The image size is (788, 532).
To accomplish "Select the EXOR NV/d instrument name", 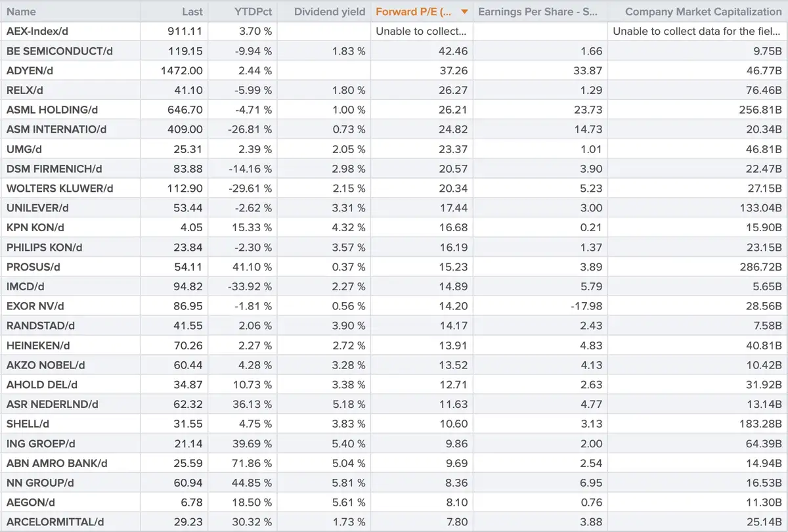I will pos(35,307).
